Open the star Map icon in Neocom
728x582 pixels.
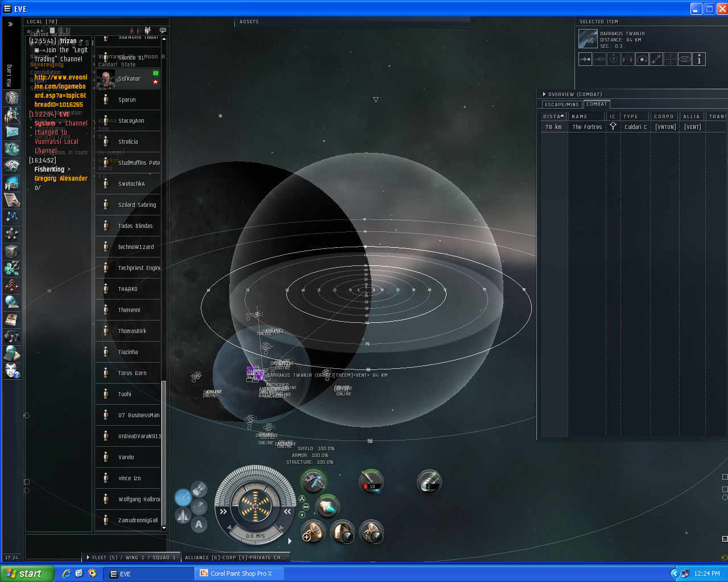pyautogui.click(x=12, y=217)
